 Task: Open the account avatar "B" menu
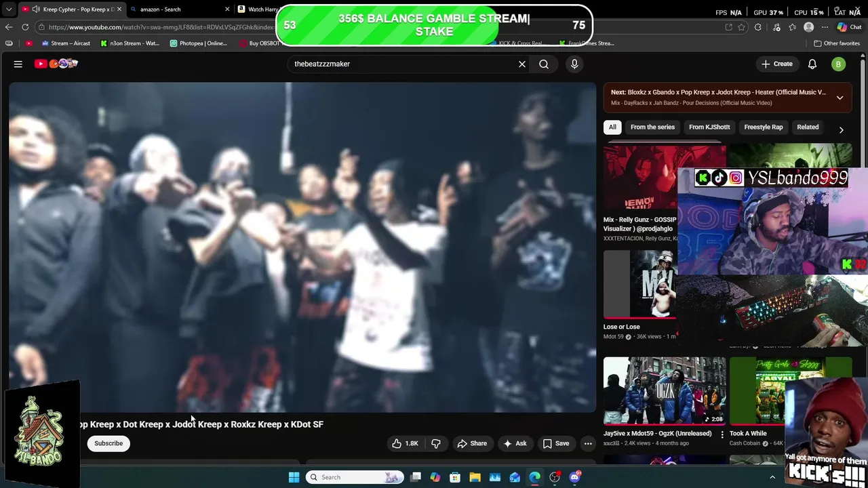pyautogui.click(x=839, y=64)
